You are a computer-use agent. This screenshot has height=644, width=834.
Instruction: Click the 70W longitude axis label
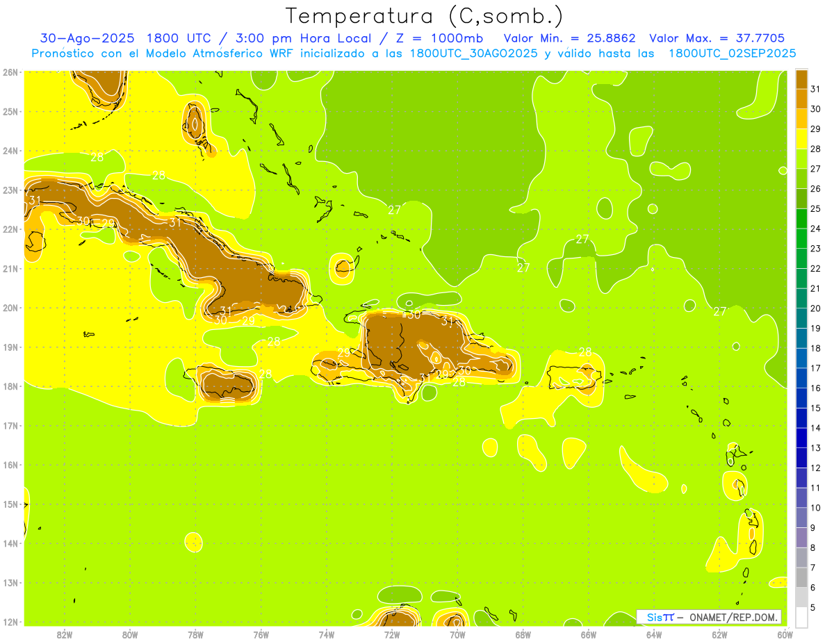click(457, 634)
